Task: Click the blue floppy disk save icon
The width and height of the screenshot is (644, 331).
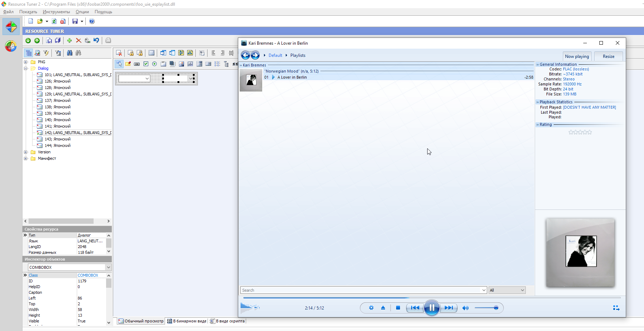Action: click(x=75, y=21)
